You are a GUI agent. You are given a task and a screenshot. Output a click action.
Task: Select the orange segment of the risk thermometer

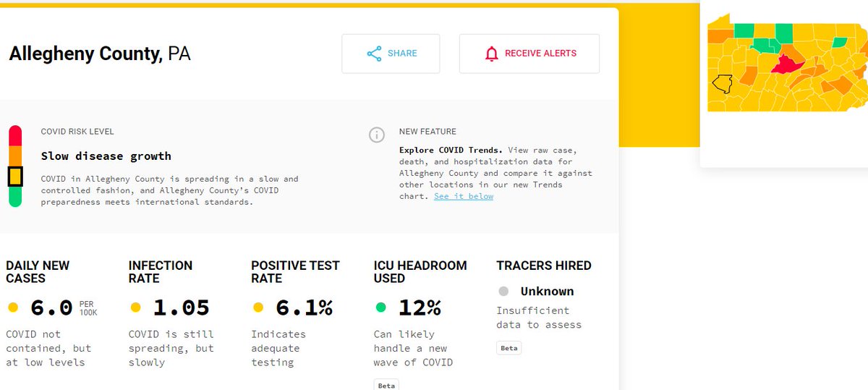(15, 156)
